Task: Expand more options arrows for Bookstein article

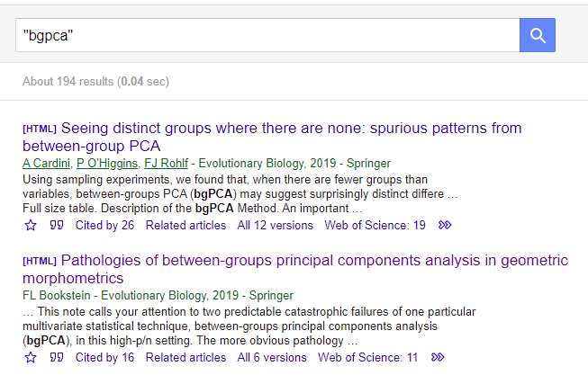Action: click(438, 357)
